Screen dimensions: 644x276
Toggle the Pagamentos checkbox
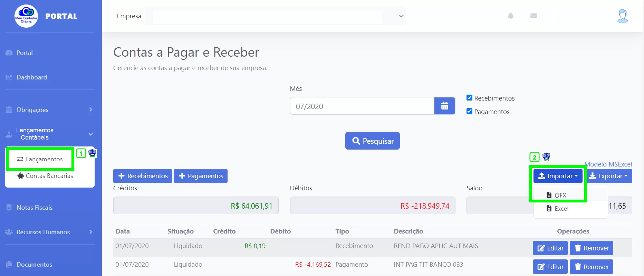[469, 111]
